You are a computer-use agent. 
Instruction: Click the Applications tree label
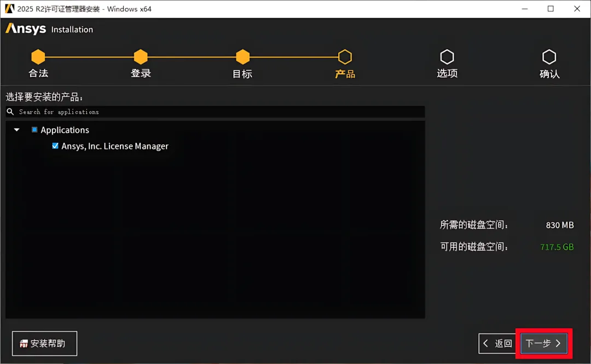pos(65,130)
